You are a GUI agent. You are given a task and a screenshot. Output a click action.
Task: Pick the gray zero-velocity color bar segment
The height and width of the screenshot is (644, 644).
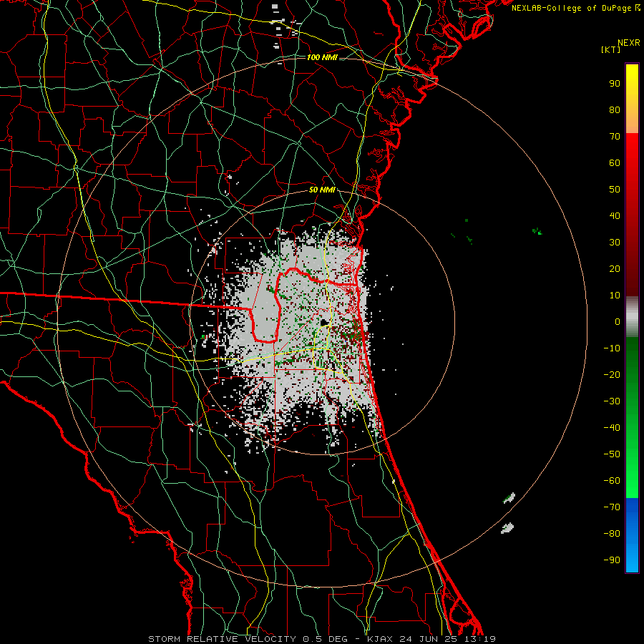632,317
